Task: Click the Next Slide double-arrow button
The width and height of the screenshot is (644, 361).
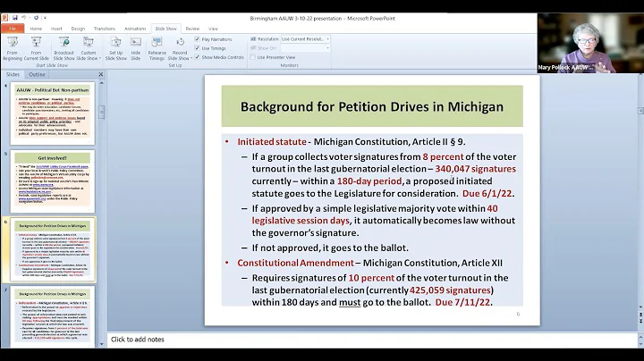Action: click(640, 321)
